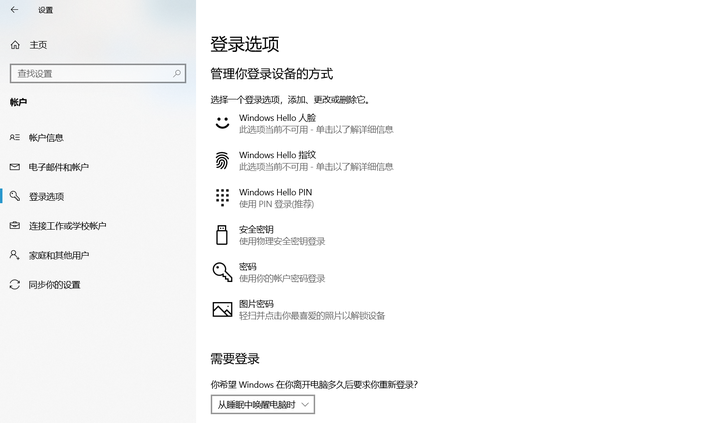Click the home icon beside 主页
Screen dimensions: 720x423
[x=15, y=45]
